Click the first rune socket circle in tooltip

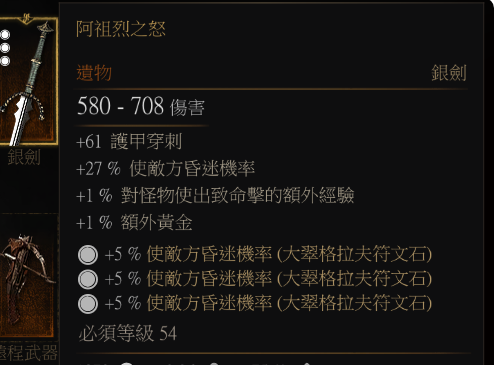pyautogui.click(x=88, y=255)
